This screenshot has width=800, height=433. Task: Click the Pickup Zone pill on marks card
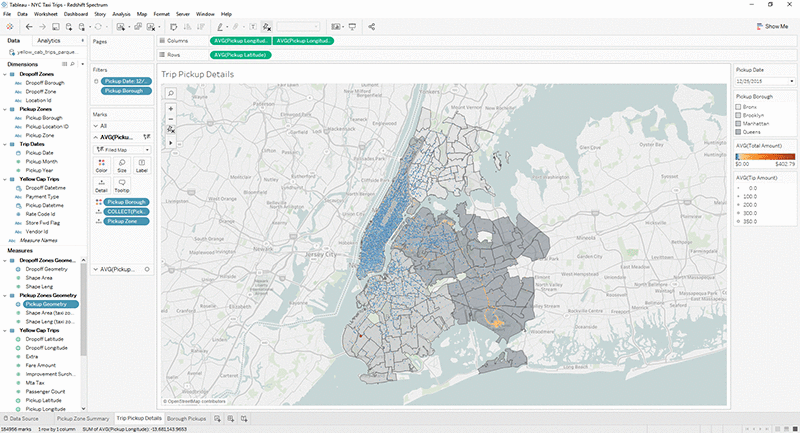(127, 221)
